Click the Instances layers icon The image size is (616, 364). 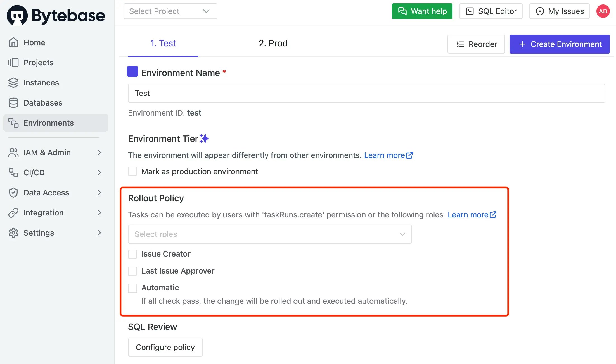[x=13, y=83]
